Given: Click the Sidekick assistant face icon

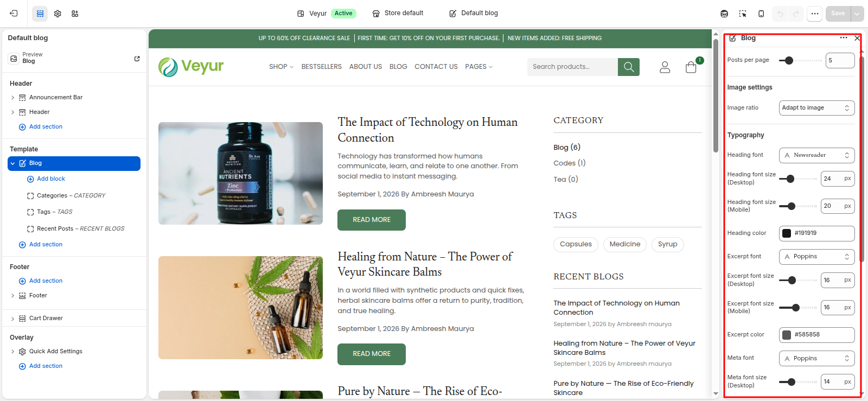Looking at the screenshot, I should [724, 14].
